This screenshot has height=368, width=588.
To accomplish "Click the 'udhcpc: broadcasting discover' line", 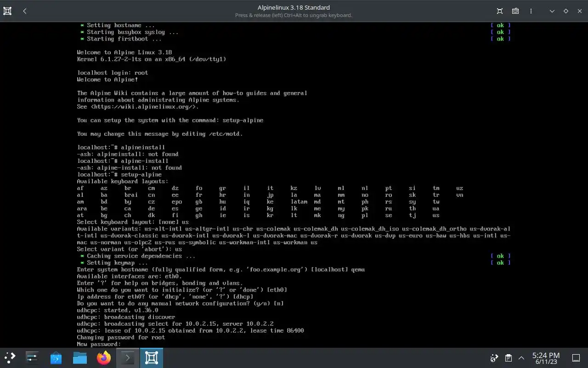I will (126, 317).
